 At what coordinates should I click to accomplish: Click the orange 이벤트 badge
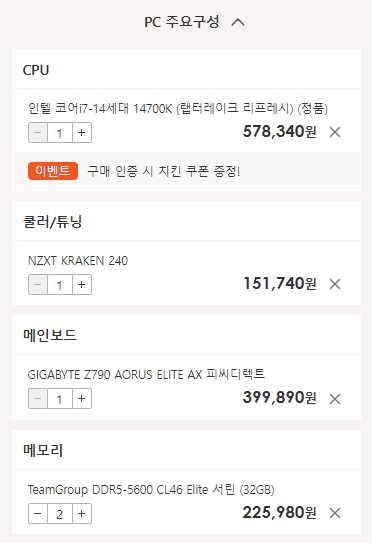pyautogui.click(x=53, y=171)
